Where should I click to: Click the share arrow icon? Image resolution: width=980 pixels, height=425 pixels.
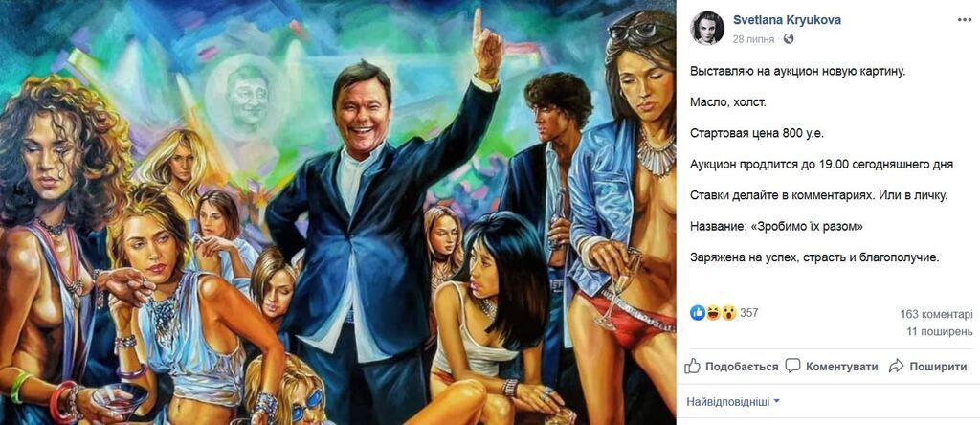(x=897, y=367)
